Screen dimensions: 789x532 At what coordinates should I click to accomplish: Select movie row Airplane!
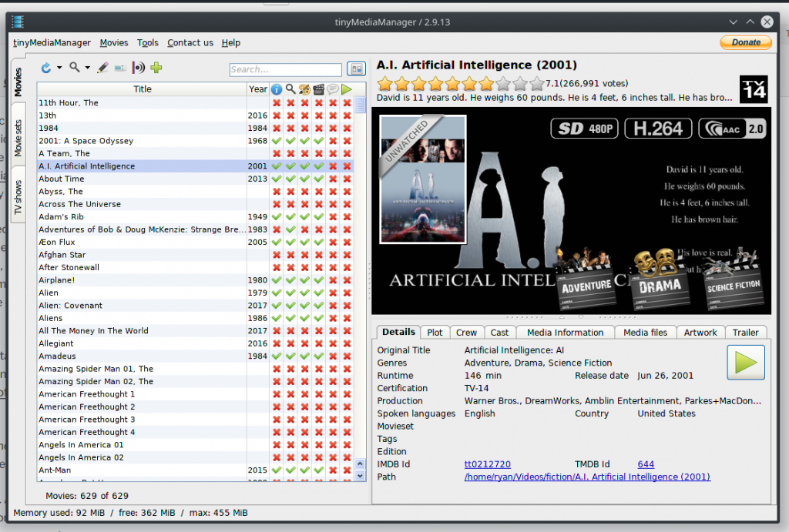[195, 280]
